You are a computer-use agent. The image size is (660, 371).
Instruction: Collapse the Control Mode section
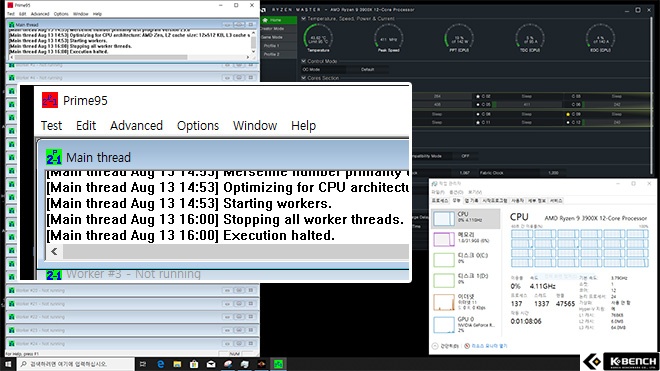303,61
